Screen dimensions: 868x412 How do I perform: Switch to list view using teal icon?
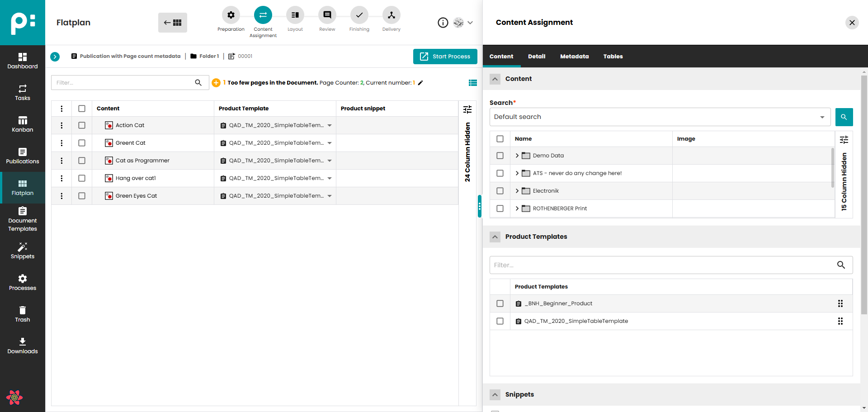472,83
